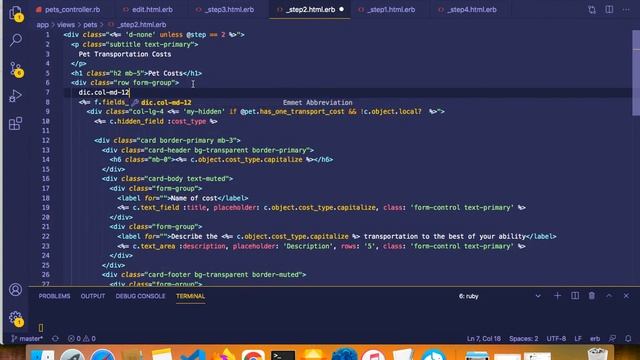The width and height of the screenshot is (640, 360).
Task: Accept the dic.col-md-12 Emmet suggestion
Action: coord(242,102)
